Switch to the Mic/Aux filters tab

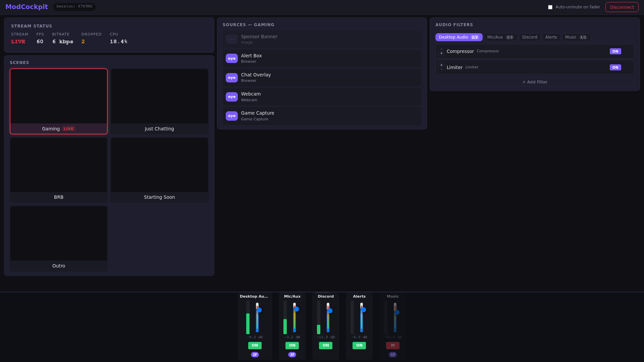[501, 37]
